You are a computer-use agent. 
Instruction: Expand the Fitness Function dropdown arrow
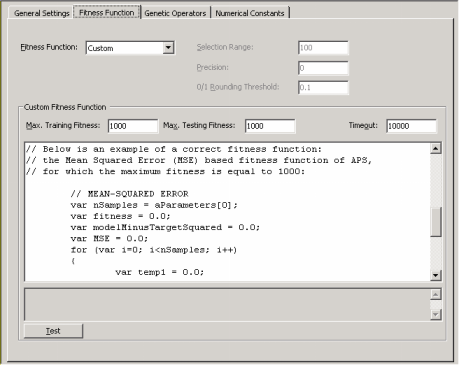(168, 48)
